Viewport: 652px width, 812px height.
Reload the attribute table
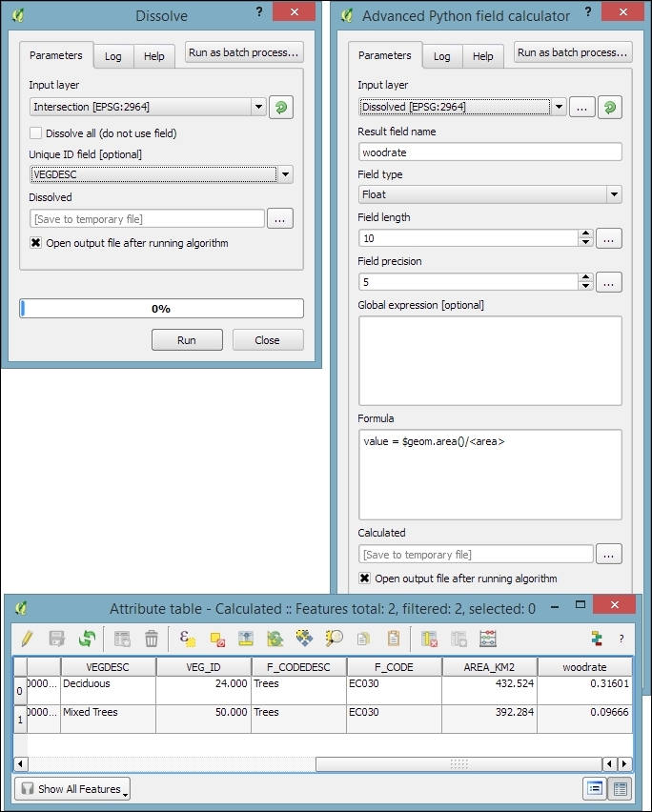pos(87,639)
